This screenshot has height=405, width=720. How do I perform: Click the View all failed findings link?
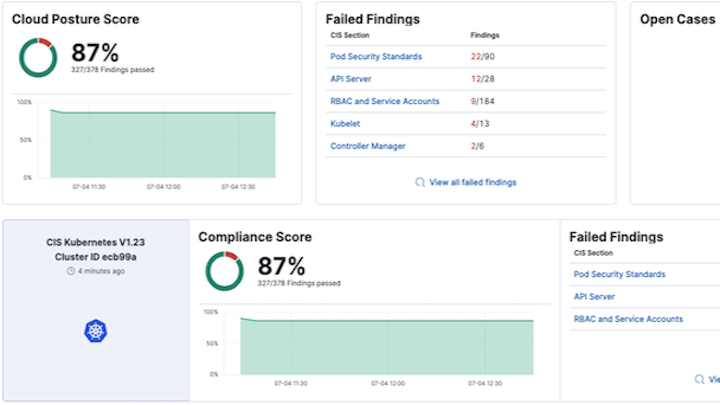pos(472,182)
